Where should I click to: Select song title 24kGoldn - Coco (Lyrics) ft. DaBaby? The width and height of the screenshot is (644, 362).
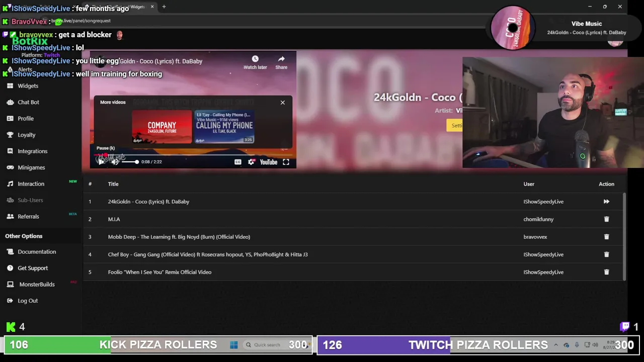point(148,202)
